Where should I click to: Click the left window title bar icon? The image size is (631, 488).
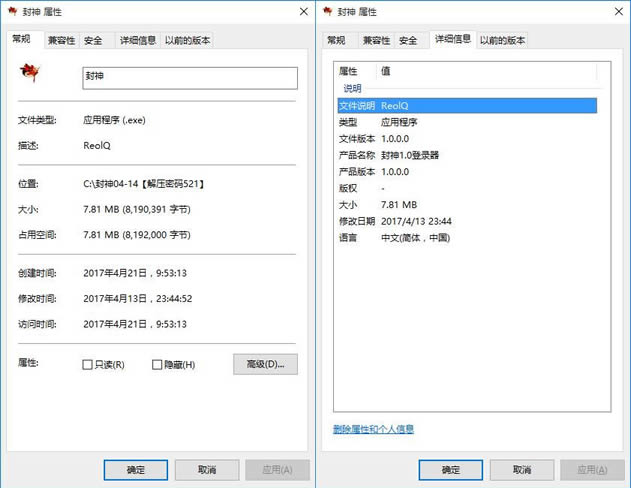[15, 12]
